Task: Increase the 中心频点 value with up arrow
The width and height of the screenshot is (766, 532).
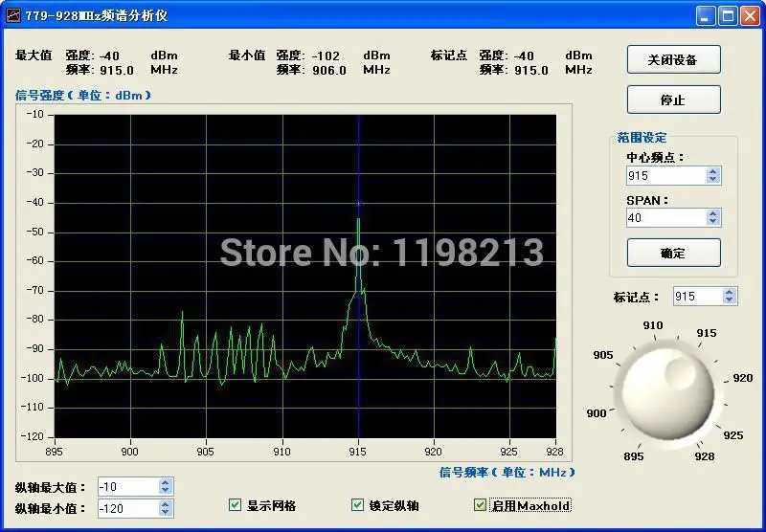Action: 712,171
